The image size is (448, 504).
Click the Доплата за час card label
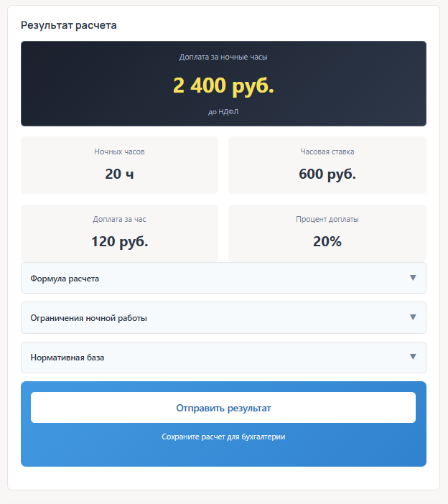point(119,220)
